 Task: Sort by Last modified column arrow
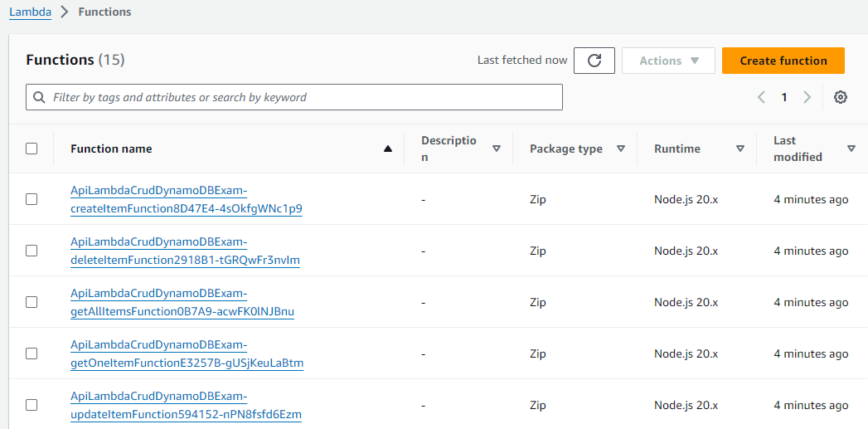click(x=851, y=149)
